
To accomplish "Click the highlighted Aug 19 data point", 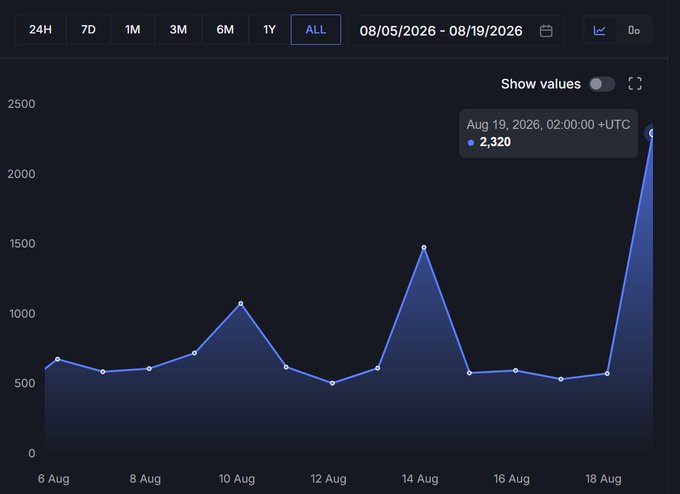I will 651,133.
